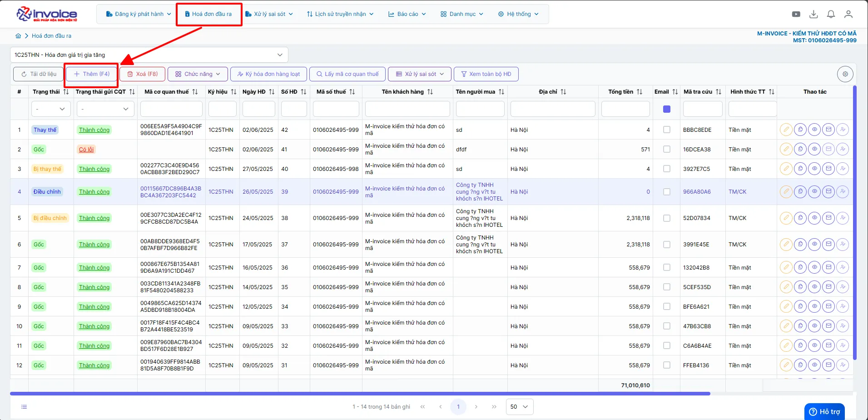Click the download icon in top bar
The height and width of the screenshot is (420, 868).
pos(813,14)
